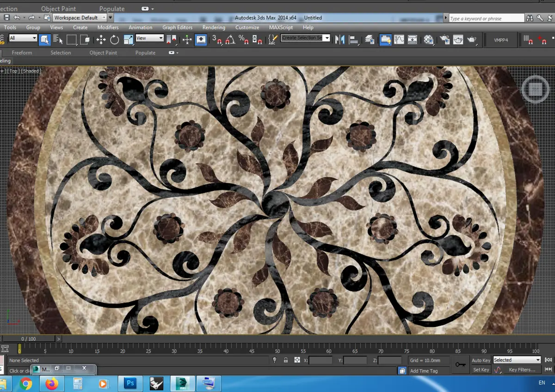Screen dimensions: 555x392
Task: Click the Key Filters button
Action: click(x=522, y=370)
